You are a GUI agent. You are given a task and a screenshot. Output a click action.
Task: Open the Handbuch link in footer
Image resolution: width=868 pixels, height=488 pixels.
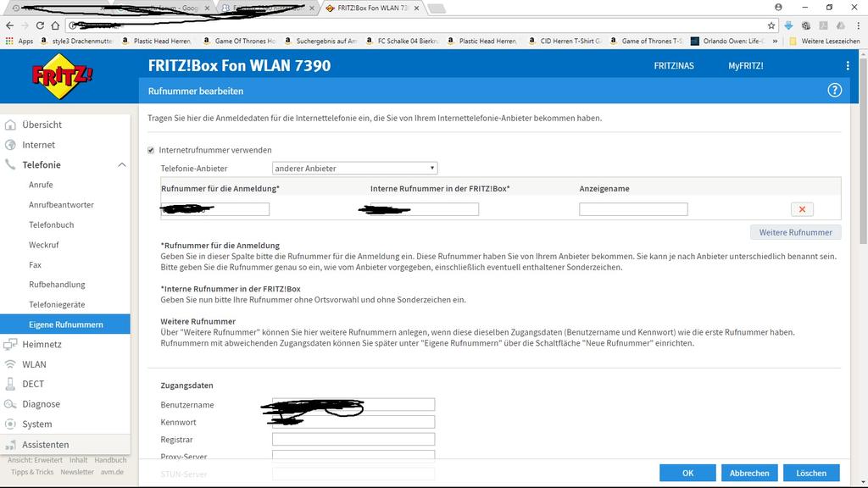click(110, 460)
